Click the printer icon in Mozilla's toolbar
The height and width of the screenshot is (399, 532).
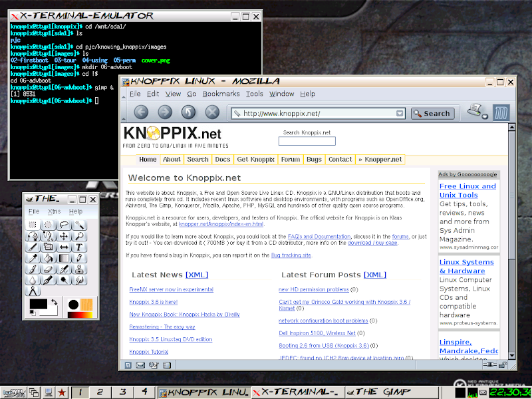tap(473, 112)
